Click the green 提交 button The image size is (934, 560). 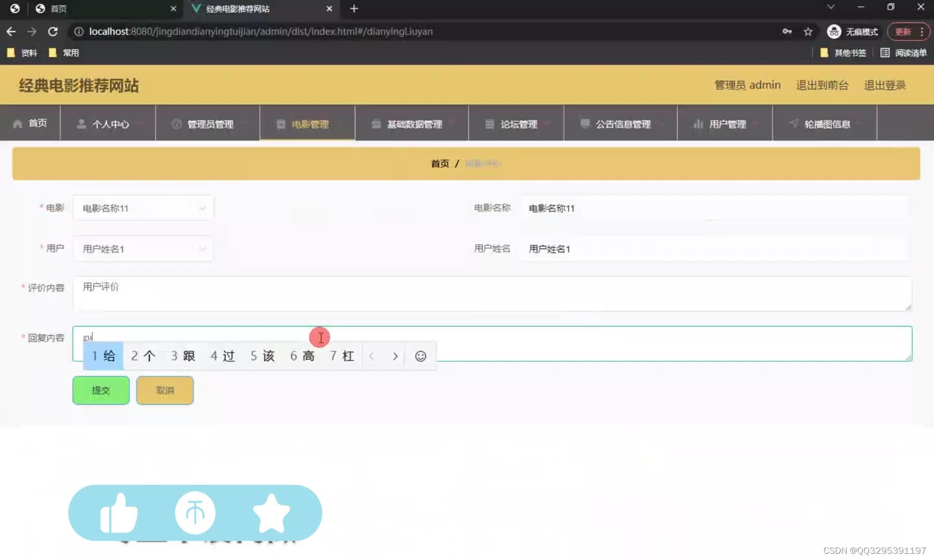101,390
